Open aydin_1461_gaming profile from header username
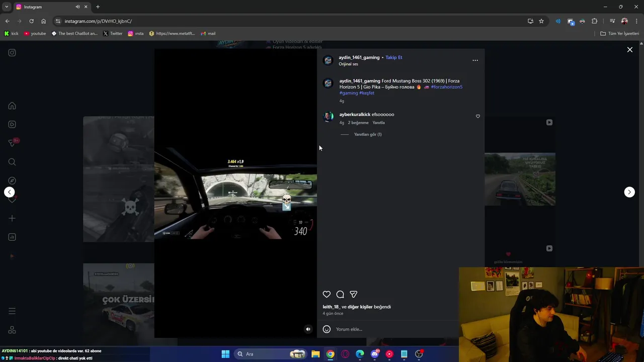 tap(359, 57)
